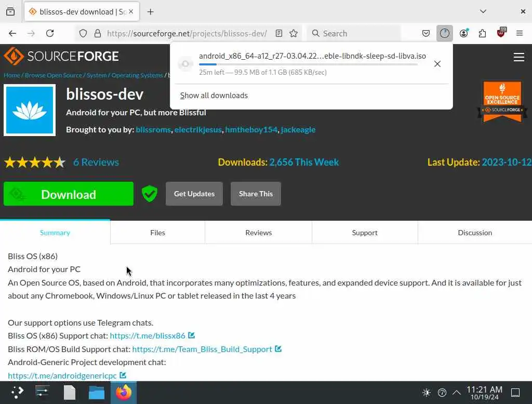532x404 pixels.
Task: Open the t.me/blissx86 support chat link
Action: point(148,335)
